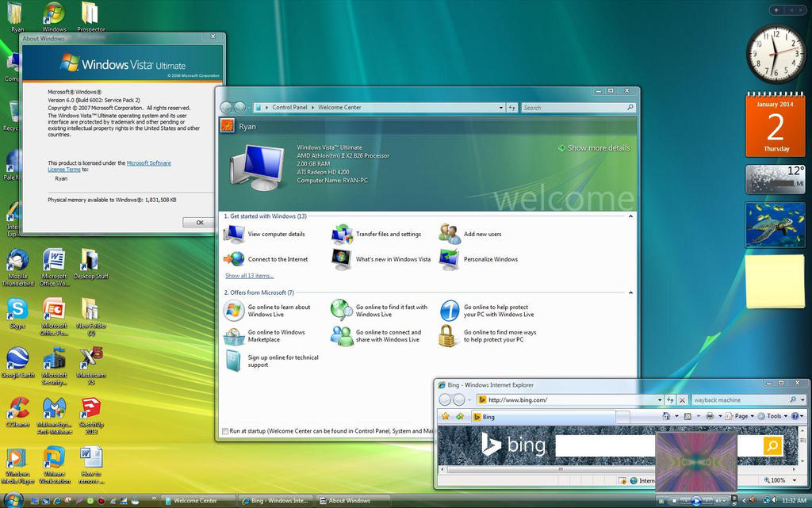Viewport: 812px width, 508px height.
Task: Open the Start menu orb
Action: click(x=13, y=500)
